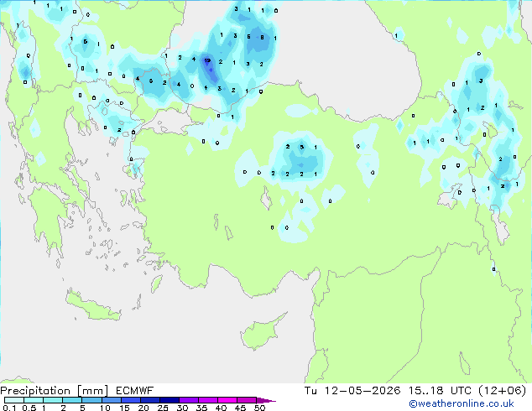The width and height of the screenshot is (532, 411).
Task: Click the '15' legend scale label
Action: 124,408
